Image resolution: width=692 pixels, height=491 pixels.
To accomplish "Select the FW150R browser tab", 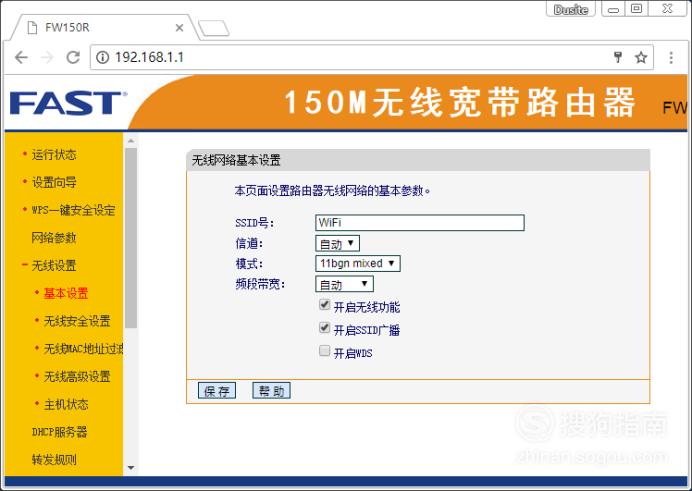I will pyautogui.click(x=104, y=28).
